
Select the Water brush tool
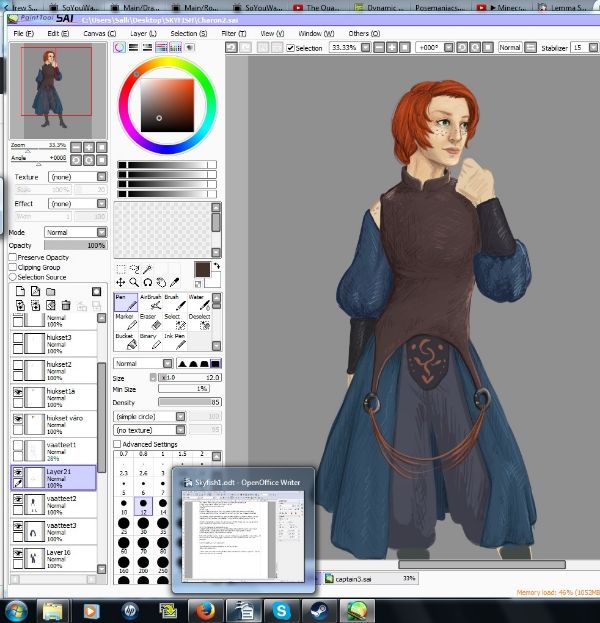tap(197, 304)
